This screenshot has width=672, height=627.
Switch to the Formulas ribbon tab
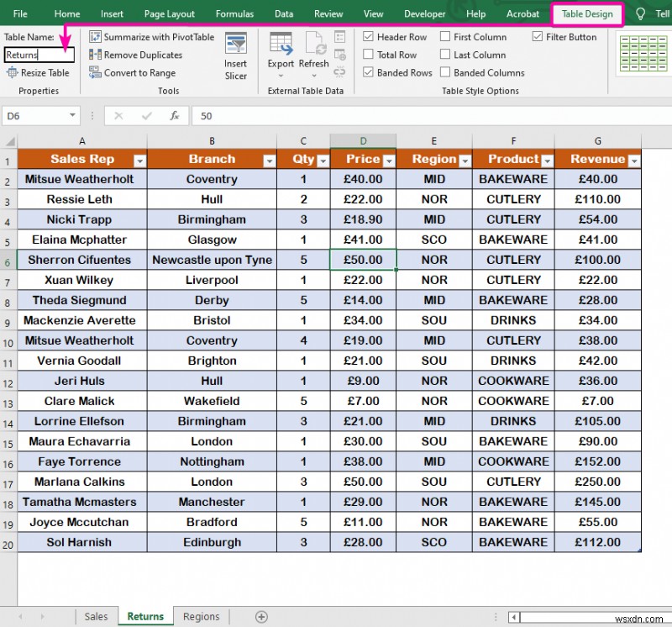pos(234,13)
